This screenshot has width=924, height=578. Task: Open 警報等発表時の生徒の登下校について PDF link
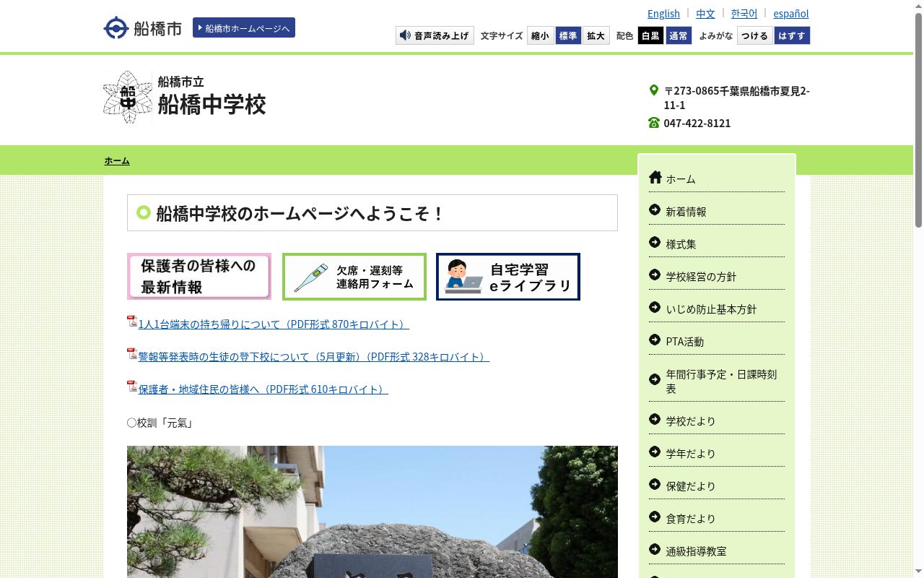coord(314,357)
